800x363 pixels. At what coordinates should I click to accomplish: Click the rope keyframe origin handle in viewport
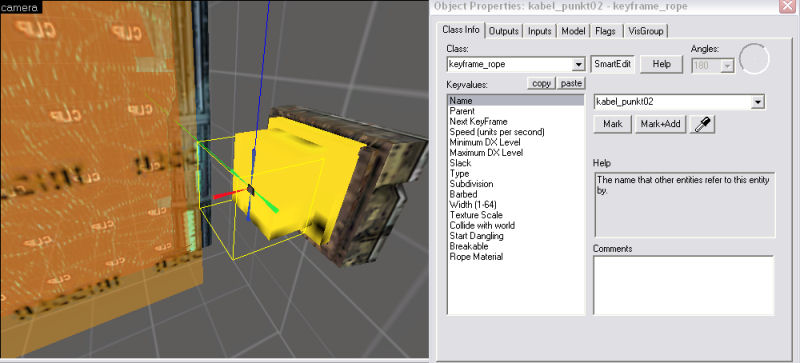tap(251, 190)
